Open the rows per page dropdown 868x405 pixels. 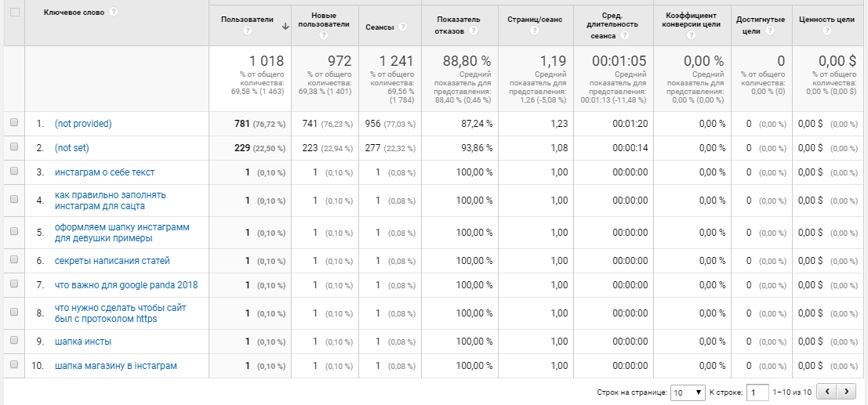688,392
